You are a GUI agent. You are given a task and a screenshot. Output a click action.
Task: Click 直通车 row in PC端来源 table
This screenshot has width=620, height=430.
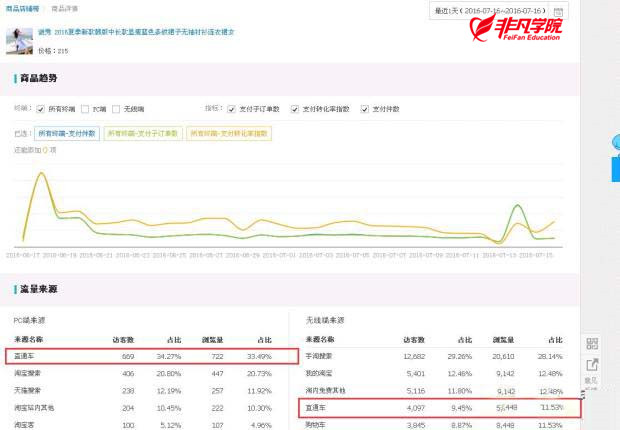(152, 356)
